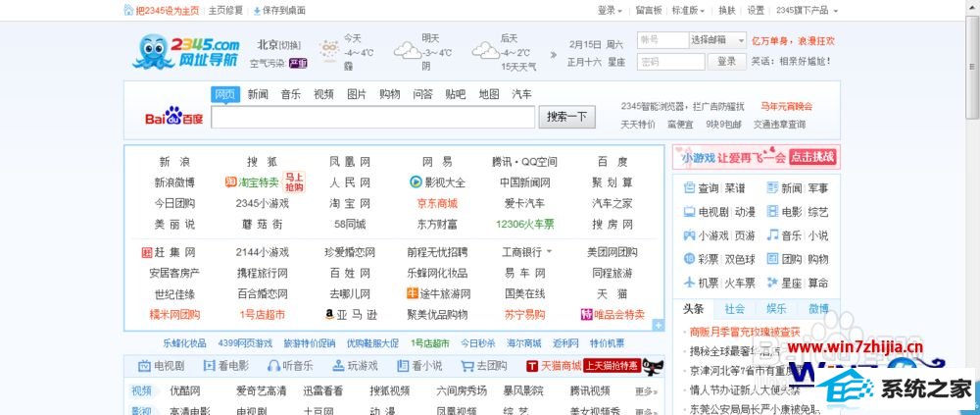
Task: Click the 密码 password input field
Action: [x=670, y=62]
